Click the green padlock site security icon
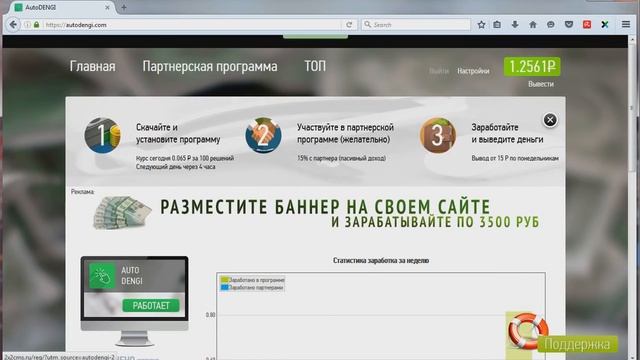 (36, 25)
